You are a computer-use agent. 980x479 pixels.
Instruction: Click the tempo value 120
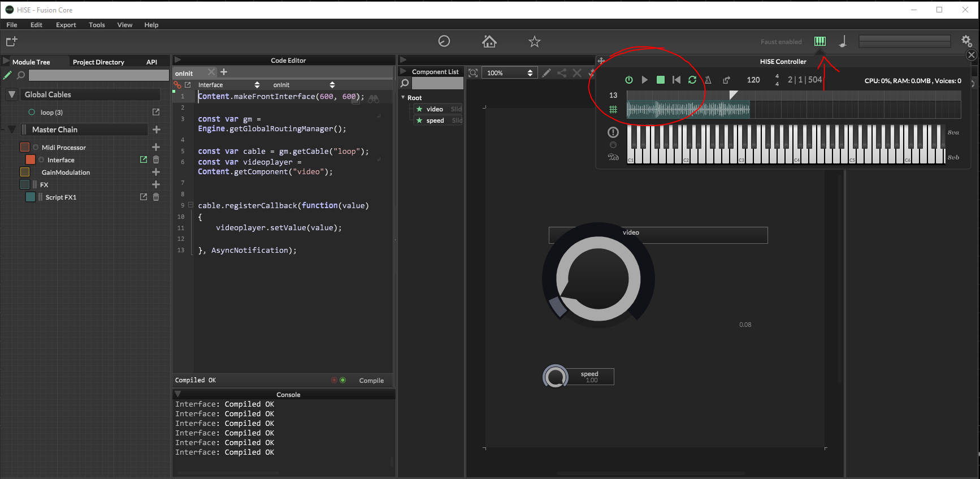(753, 80)
